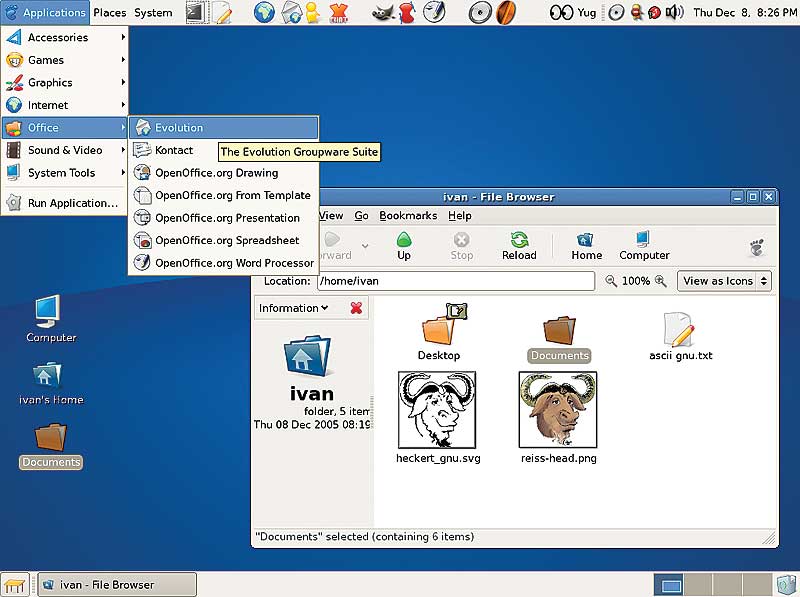Reload the current folder

519,245
